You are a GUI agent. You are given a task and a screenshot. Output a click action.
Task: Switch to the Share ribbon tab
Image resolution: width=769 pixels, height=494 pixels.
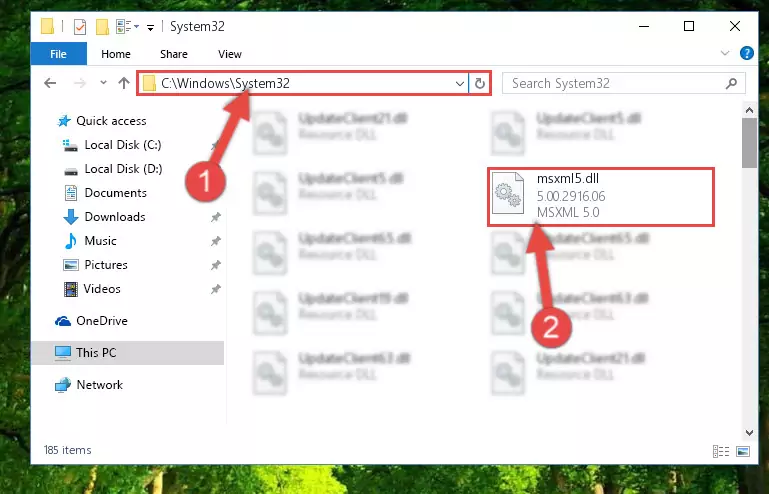click(174, 54)
